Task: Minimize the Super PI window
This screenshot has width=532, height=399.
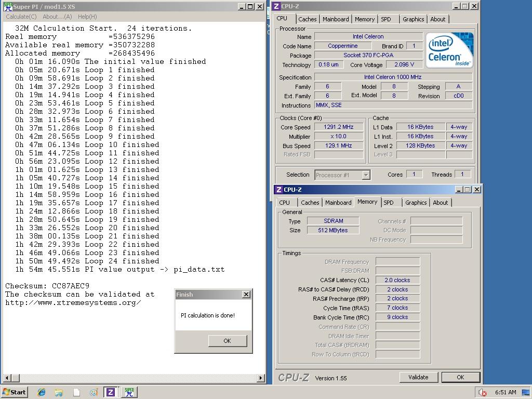Action: click(x=242, y=6)
